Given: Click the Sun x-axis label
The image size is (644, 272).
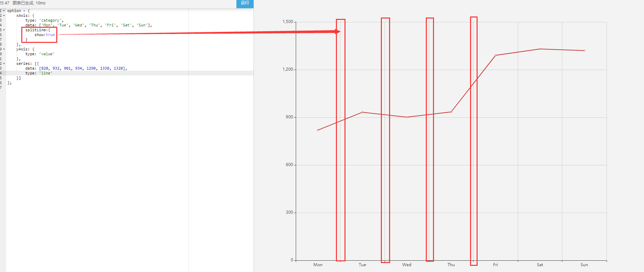Looking at the screenshot, I should [x=584, y=265].
